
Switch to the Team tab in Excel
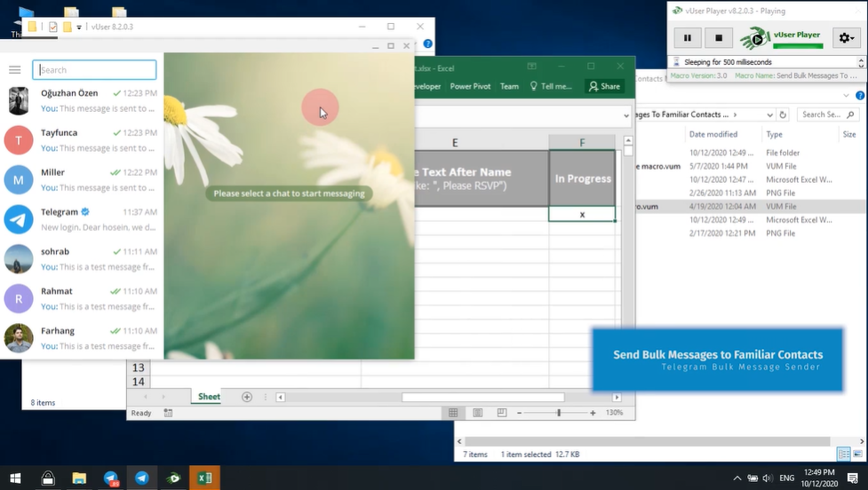509,86
